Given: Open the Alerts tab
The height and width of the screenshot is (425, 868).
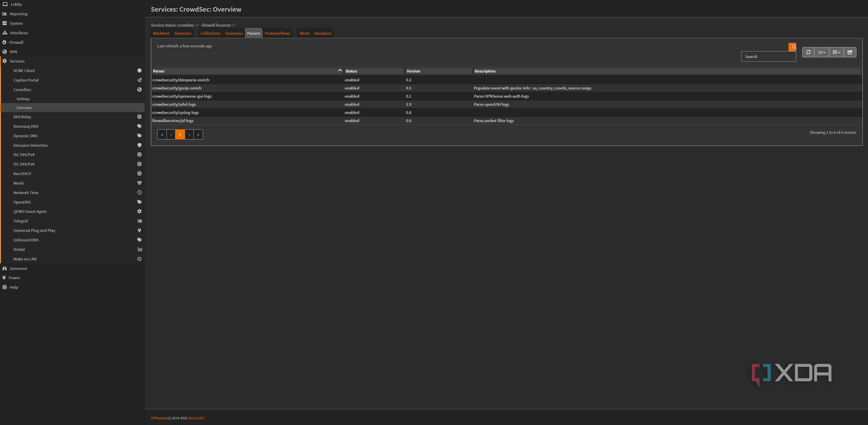Looking at the screenshot, I should click(304, 34).
